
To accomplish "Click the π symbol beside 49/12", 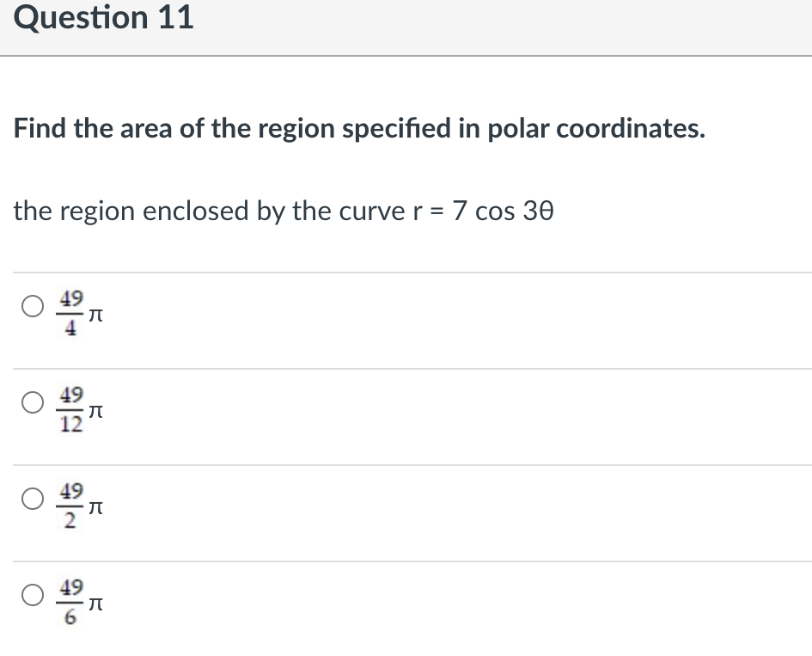I will coord(95,412).
